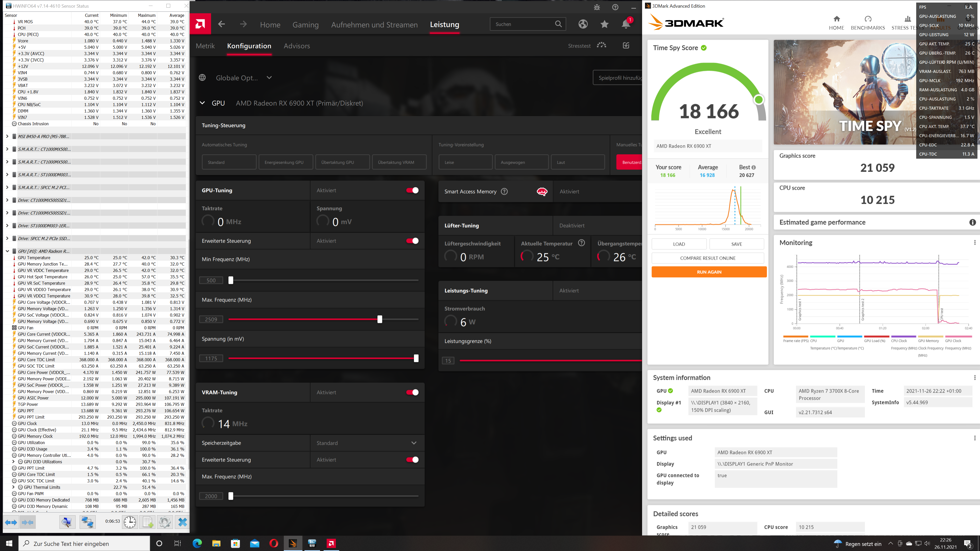Screen dimensions: 980x551
Task: Click the Max. Frequenz GPU slider handle
Action: click(380, 319)
